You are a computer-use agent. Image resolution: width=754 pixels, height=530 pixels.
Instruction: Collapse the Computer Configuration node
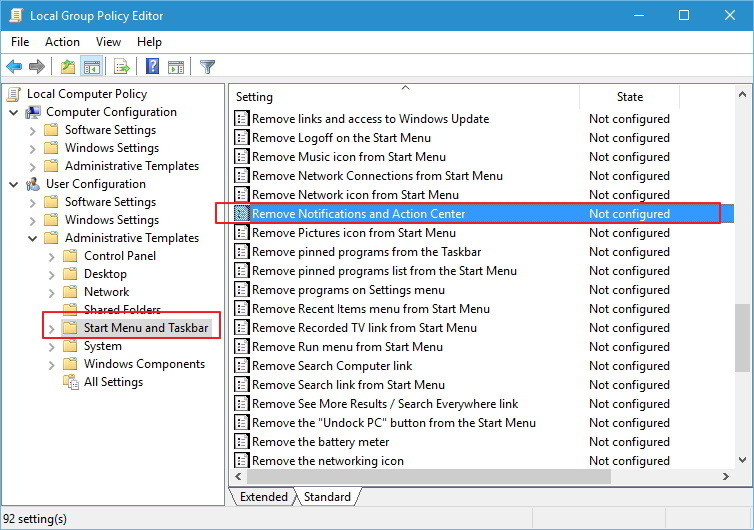pos(14,113)
